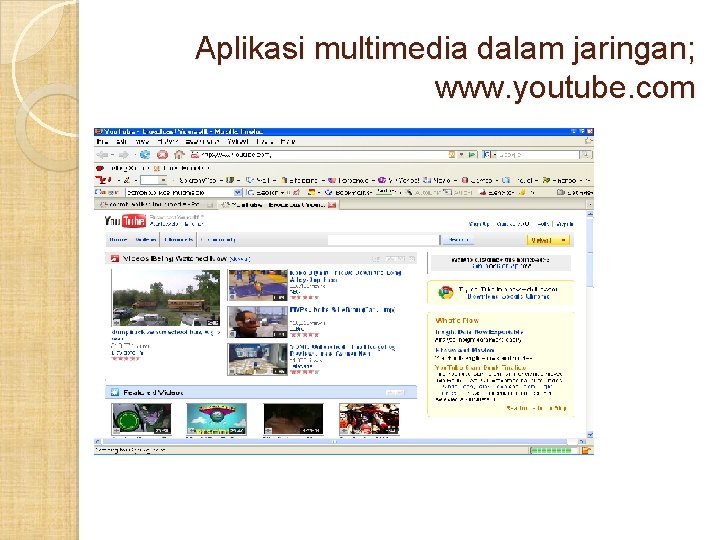Reload the page with the refresh icon
720x540 pixels.
[x=145, y=155]
